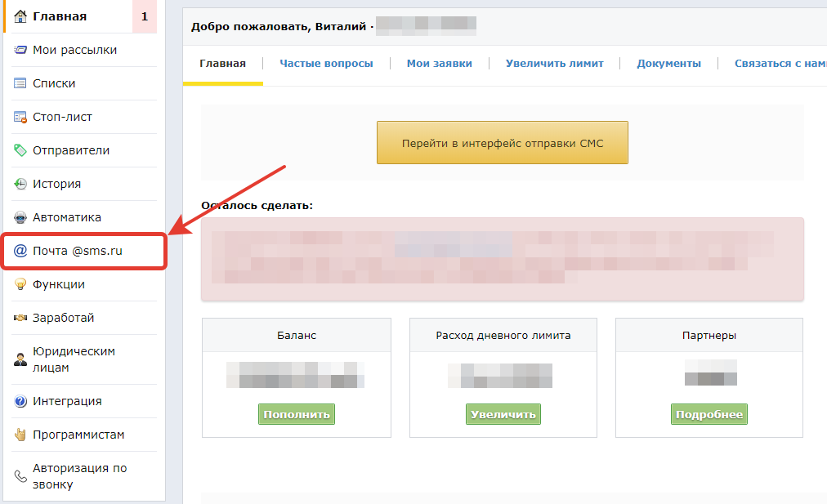Click the green Пополнить button under Баланс
This screenshot has height=504, width=827.
click(297, 414)
